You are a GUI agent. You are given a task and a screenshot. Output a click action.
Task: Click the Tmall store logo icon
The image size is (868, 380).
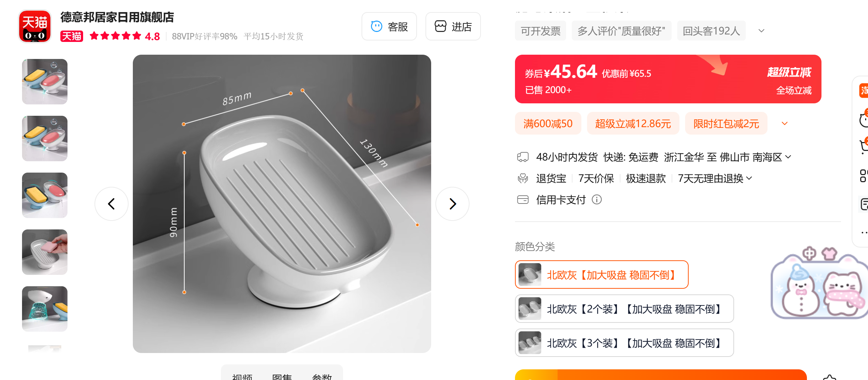click(x=35, y=26)
